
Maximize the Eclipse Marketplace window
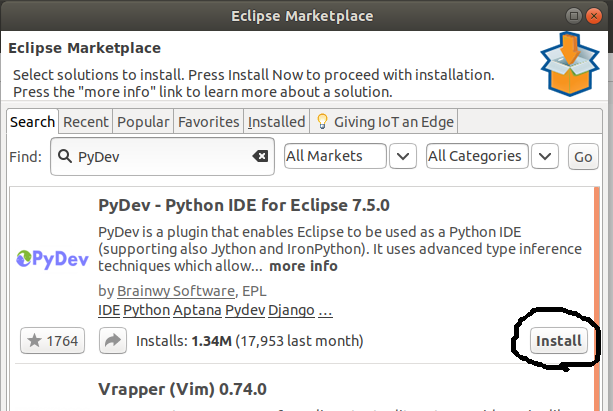pos(574,16)
